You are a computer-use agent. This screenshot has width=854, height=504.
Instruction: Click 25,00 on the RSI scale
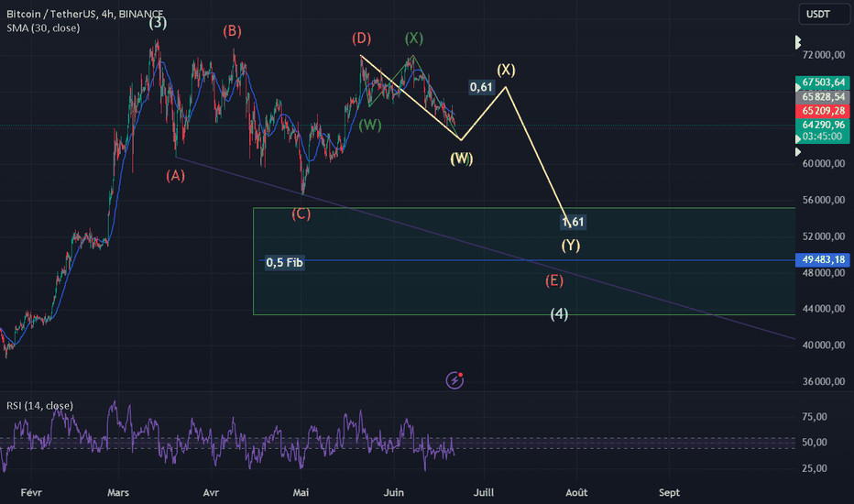[815, 468]
